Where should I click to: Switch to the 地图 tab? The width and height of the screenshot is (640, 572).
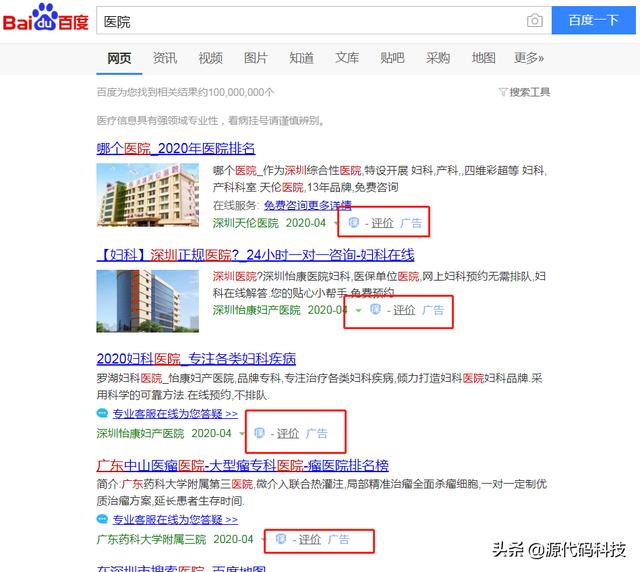point(484,58)
